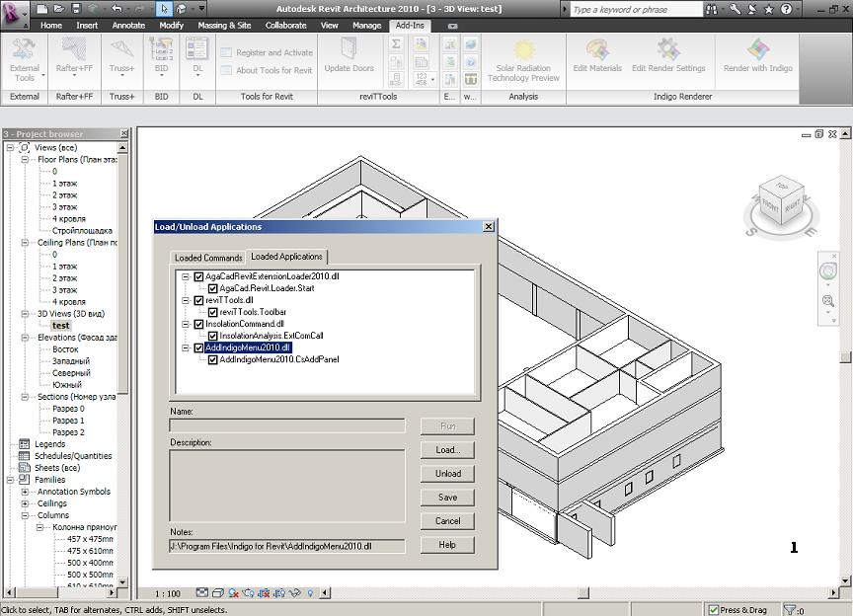This screenshot has width=853, height=616.
Task: Open the Home ribbon tab
Action: (51, 26)
